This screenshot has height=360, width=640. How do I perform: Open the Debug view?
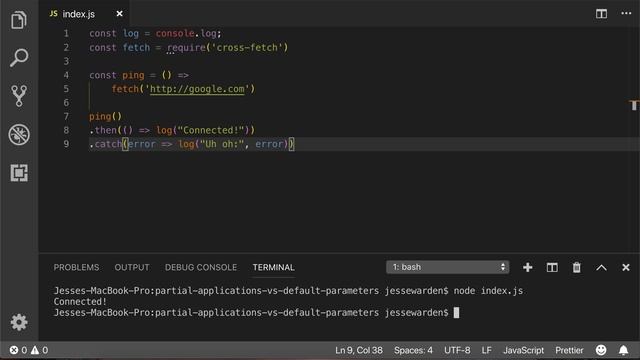[19, 134]
